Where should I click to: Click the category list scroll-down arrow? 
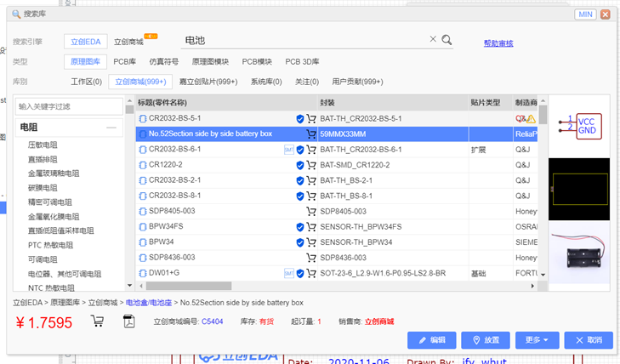click(129, 286)
